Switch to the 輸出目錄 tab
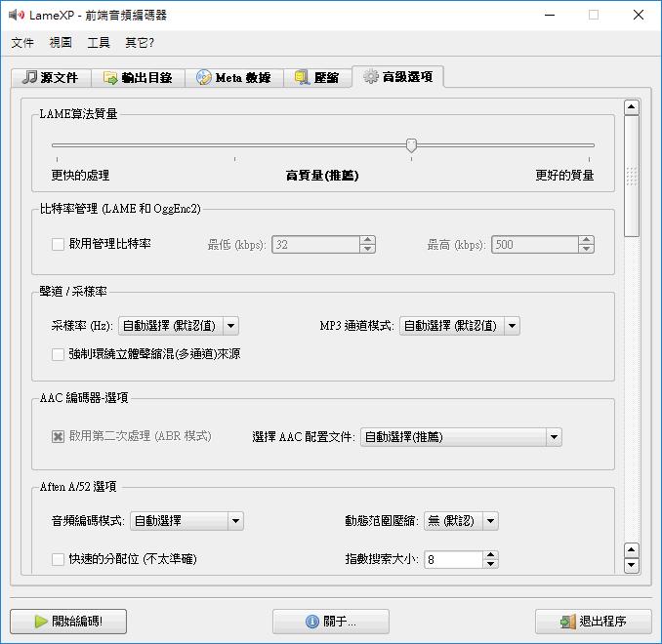 pyautogui.click(x=138, y=78)
